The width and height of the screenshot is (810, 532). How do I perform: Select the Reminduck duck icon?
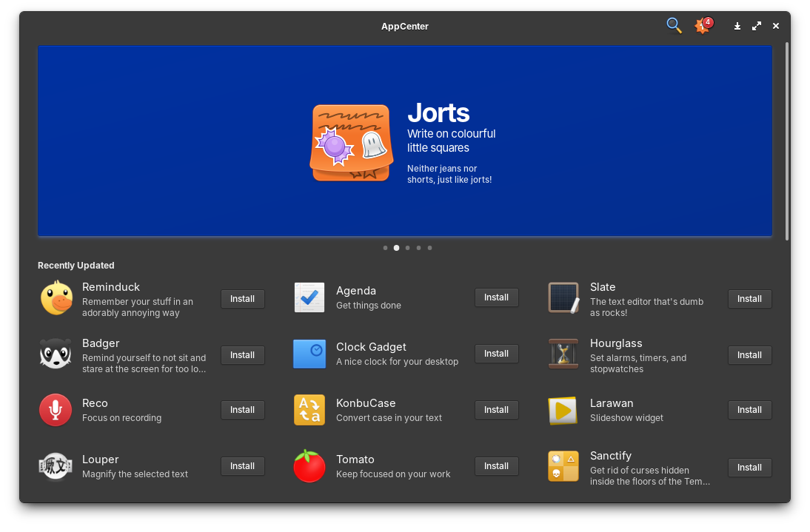tap(56, 298)
